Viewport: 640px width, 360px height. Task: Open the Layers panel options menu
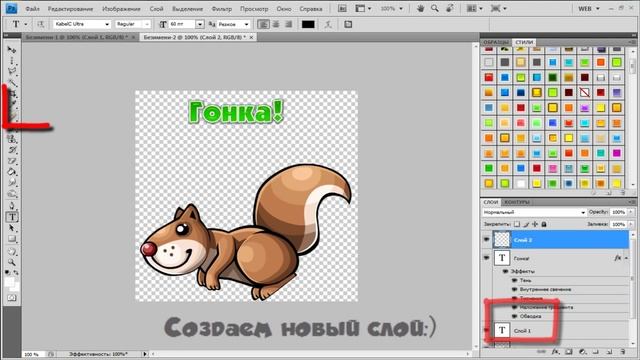click(632, 202)
